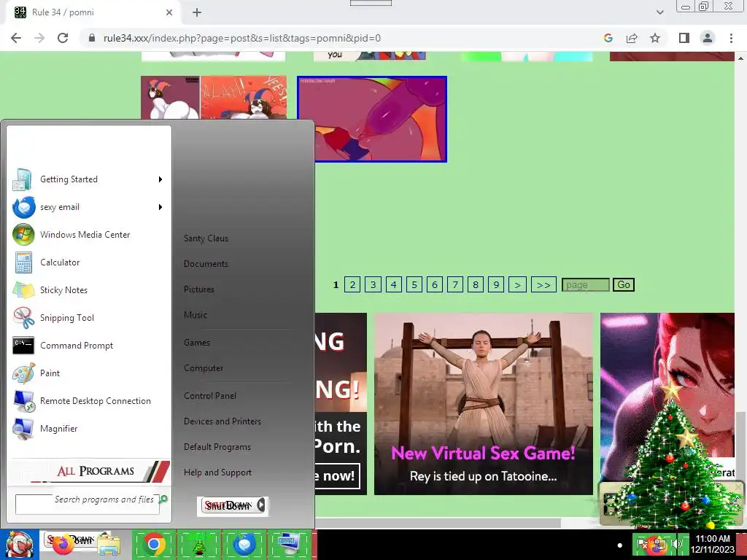Click the Google icon in the address bar
This screenshot has width=747, height=560.
pos(608,38)
